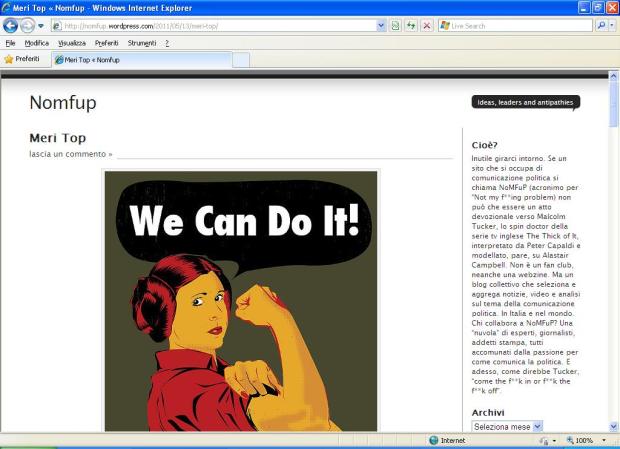Click the Refresh page icon

pyautogui.click(x=411, y=26)
